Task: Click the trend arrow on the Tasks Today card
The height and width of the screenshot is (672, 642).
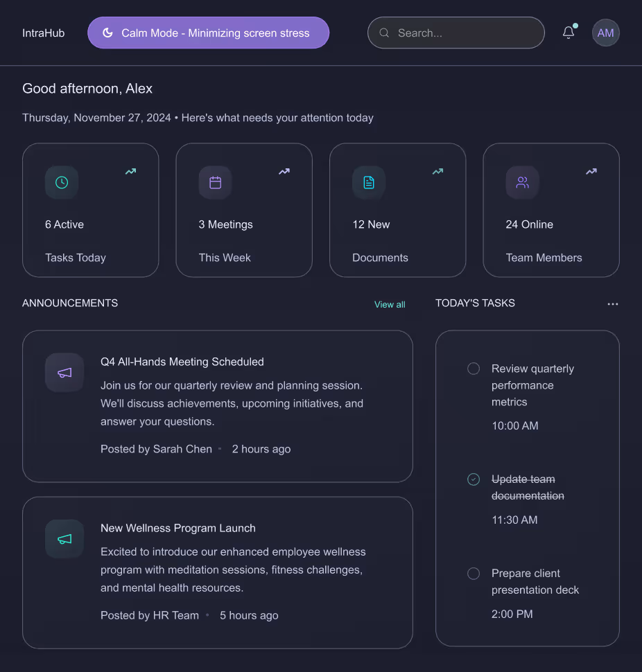Action: [130, 171]
